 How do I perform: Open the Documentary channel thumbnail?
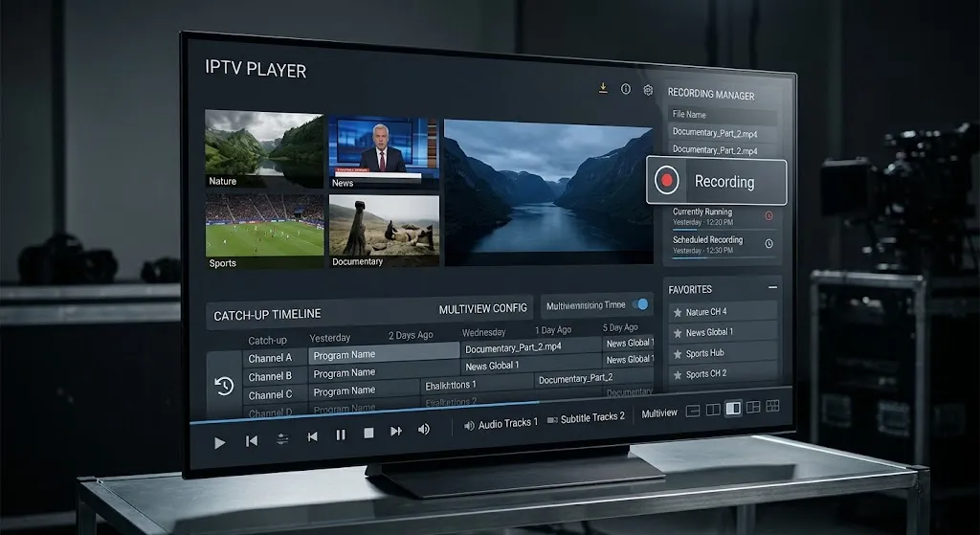click(384, 232)
